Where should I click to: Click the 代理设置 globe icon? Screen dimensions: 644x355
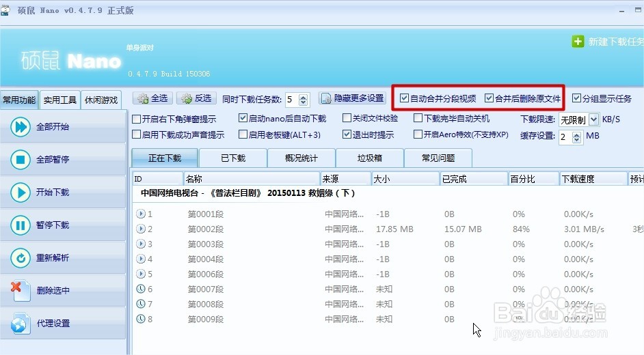pyautogui.click(x=21, y=324)
